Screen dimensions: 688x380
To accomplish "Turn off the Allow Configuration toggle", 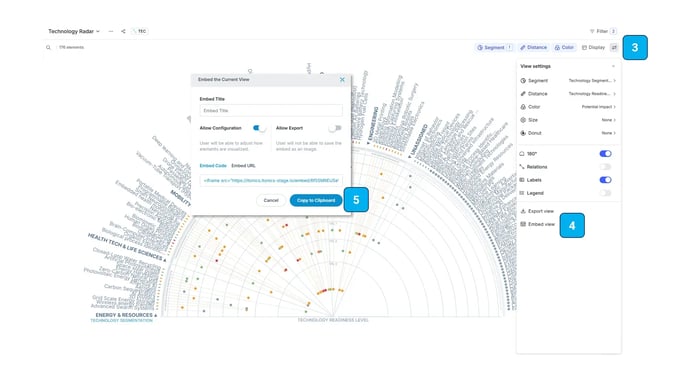I will (259, 128).
